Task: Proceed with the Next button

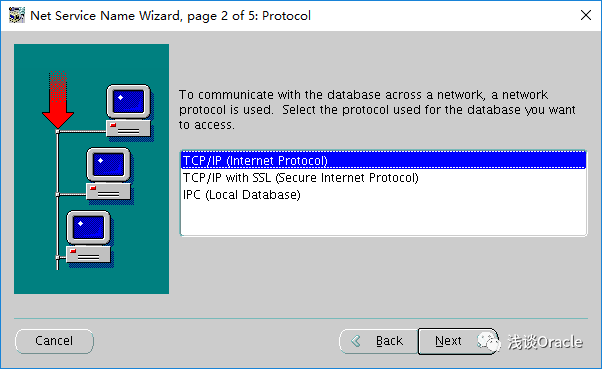Action: click(448, 341)
